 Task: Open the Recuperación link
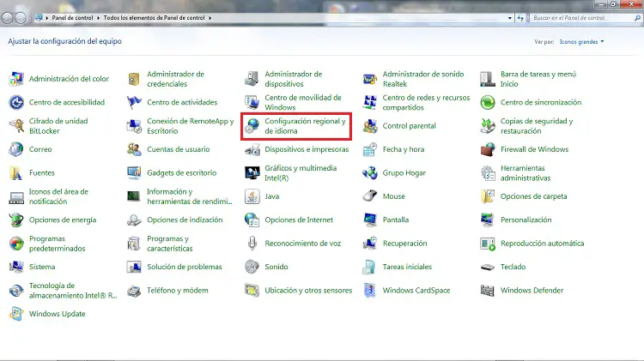point(404,244)
